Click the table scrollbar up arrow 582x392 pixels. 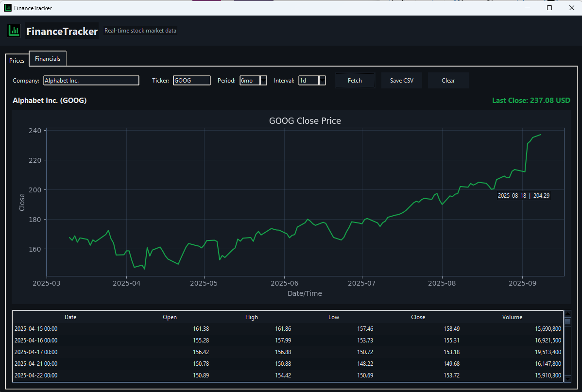pyautogui.click(x=567, y=314)
